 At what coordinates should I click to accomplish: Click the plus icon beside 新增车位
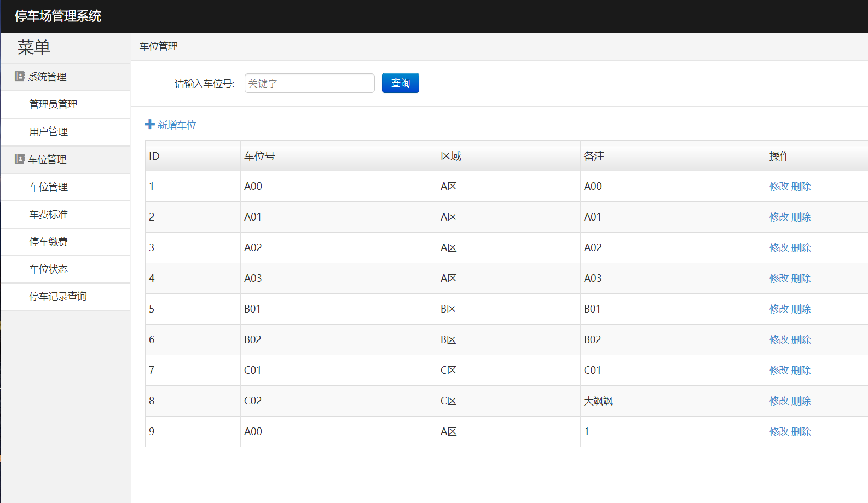[x=150, y=125]
